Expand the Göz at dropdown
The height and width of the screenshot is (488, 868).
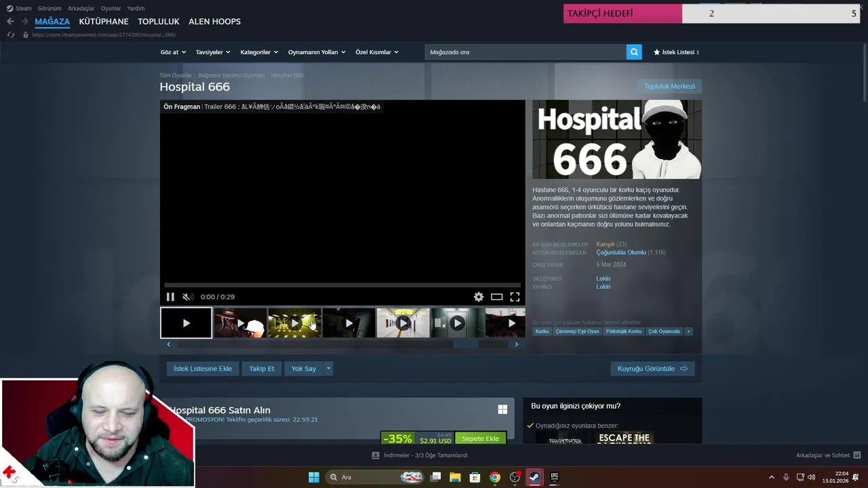(x=173, y=52)
